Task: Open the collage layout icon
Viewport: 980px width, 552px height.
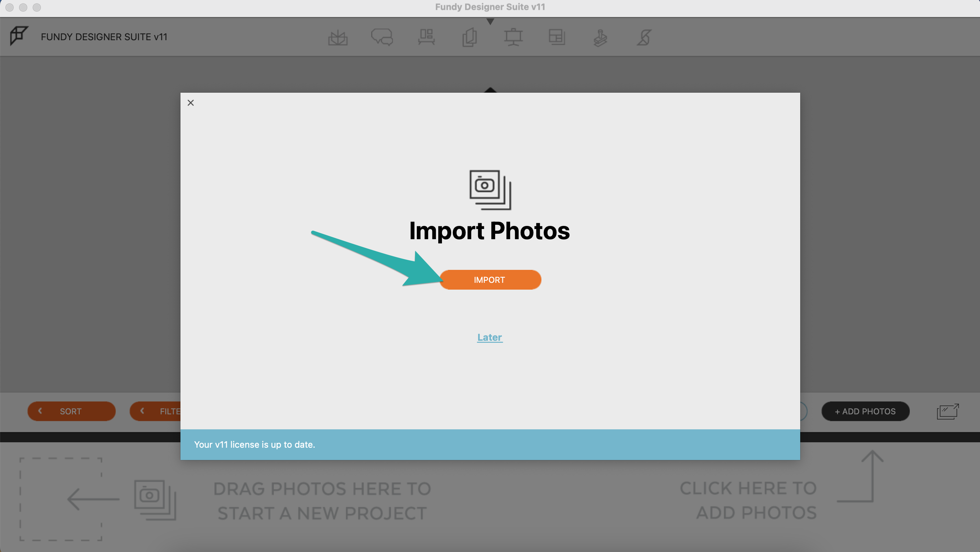Action: [x=557, y=37]
